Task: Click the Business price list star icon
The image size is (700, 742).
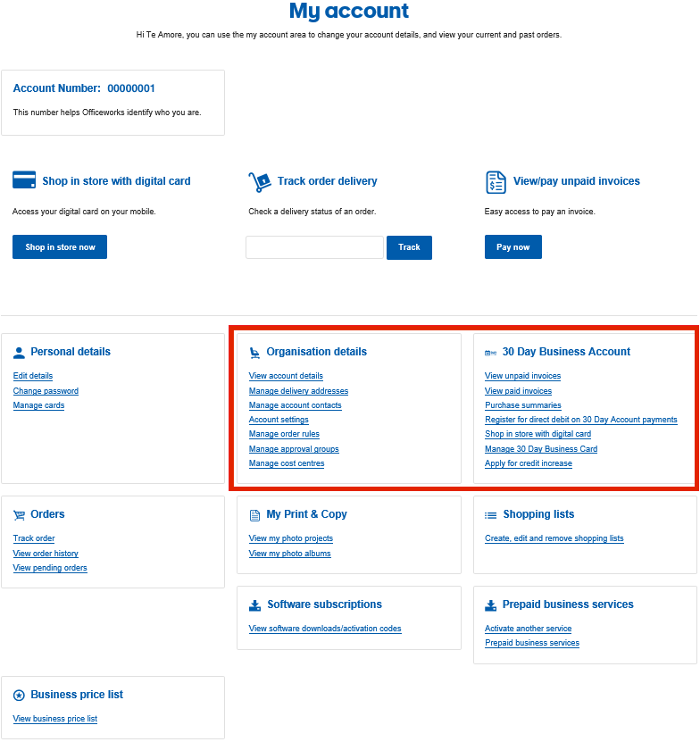Action: (x=20, y=696)
